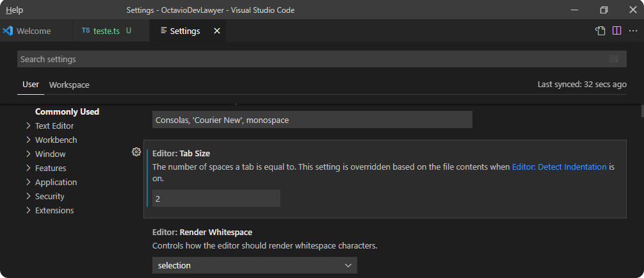Open the Help menu
The height and width of the screenshot is (278, 644).
14,10
